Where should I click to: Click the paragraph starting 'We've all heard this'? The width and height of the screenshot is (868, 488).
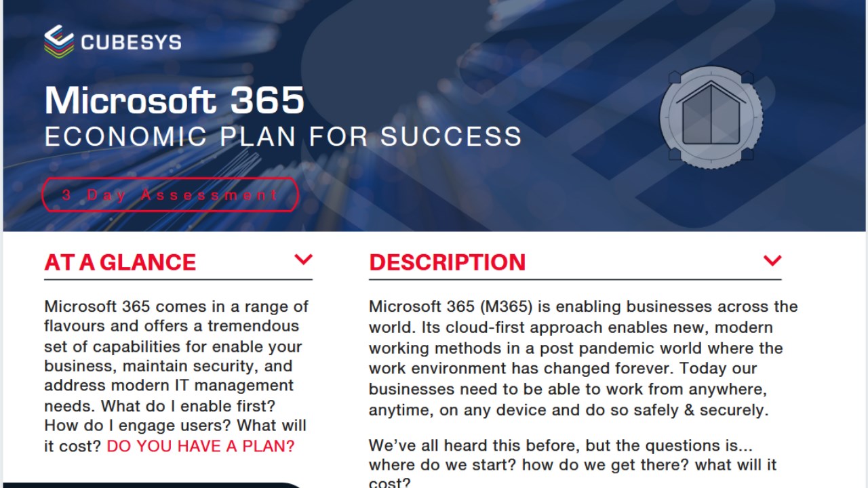[573, 464]
